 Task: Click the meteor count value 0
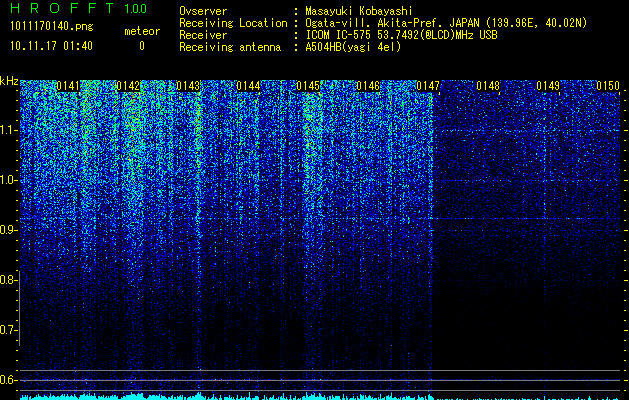pos(142,46)
